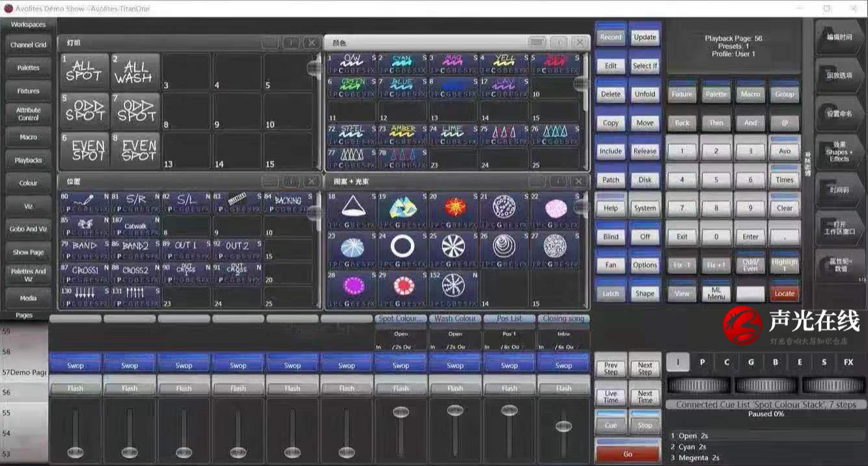Click the left attribute wheel
Image resolution: width=868 pixels, height=466 pixels.
click(698, 385)
